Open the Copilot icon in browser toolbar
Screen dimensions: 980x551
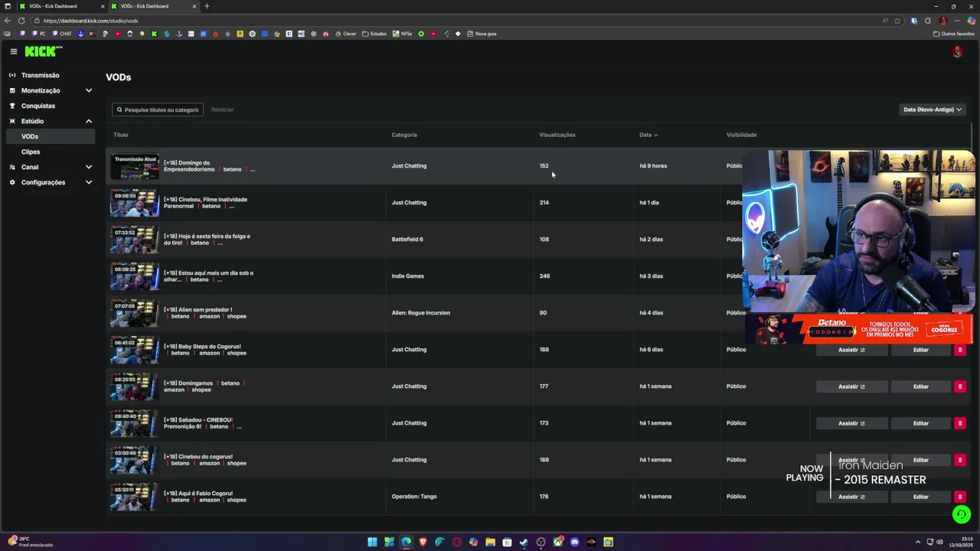tap(971, 21)
